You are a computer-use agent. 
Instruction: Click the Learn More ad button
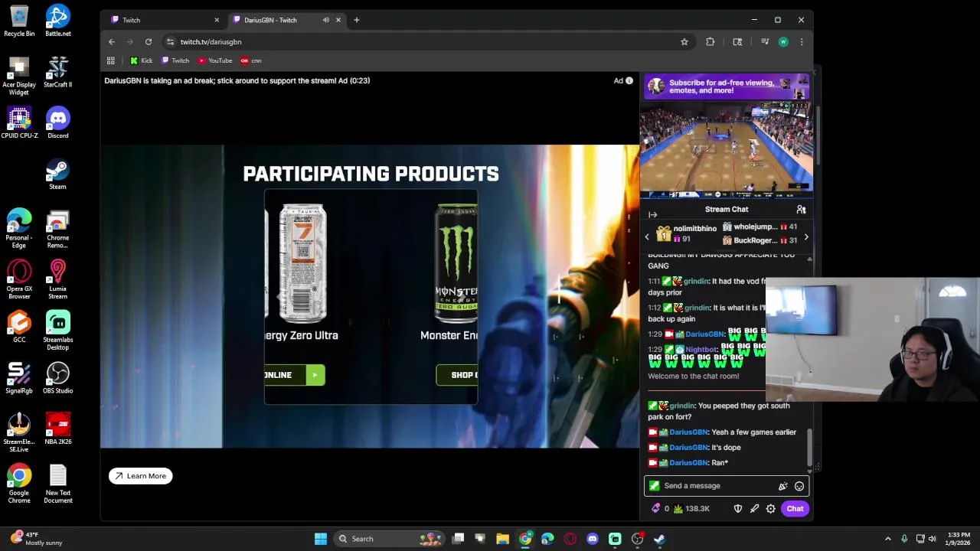click(141, 476)
